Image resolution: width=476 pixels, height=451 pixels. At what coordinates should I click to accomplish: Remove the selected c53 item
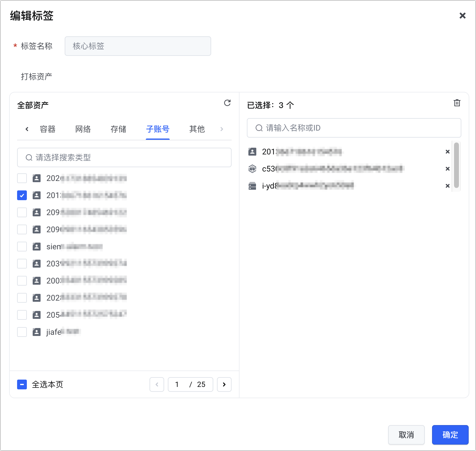pyautogui.click(x=448, y=169)
